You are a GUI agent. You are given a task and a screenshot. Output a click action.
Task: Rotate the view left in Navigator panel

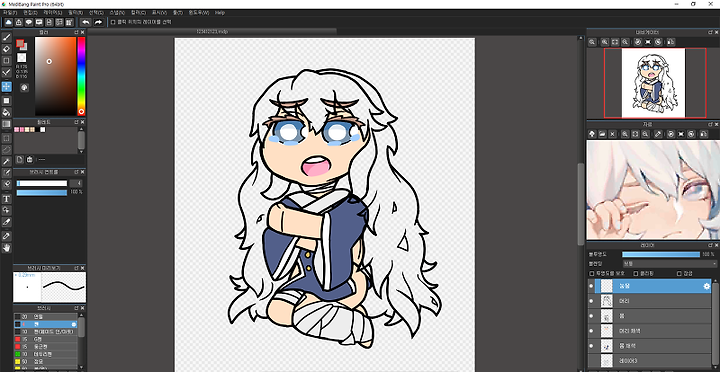637,42
